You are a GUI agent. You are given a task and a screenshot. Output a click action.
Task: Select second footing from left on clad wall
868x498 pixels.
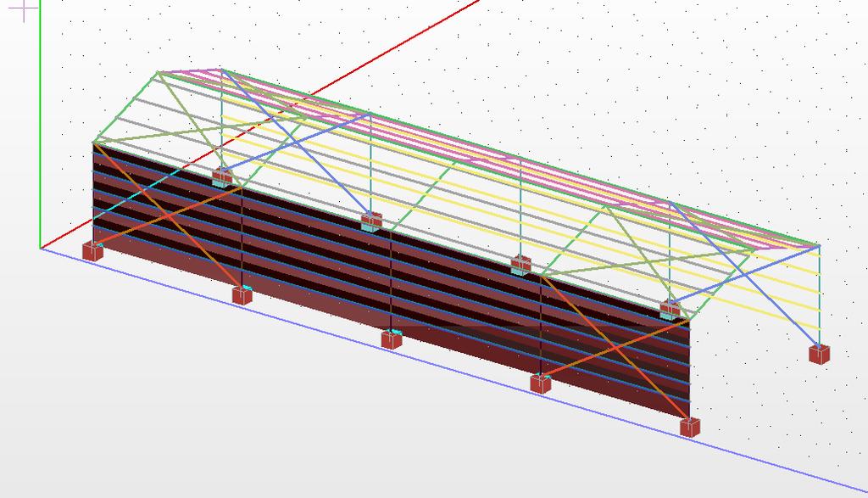pos(242,294)
